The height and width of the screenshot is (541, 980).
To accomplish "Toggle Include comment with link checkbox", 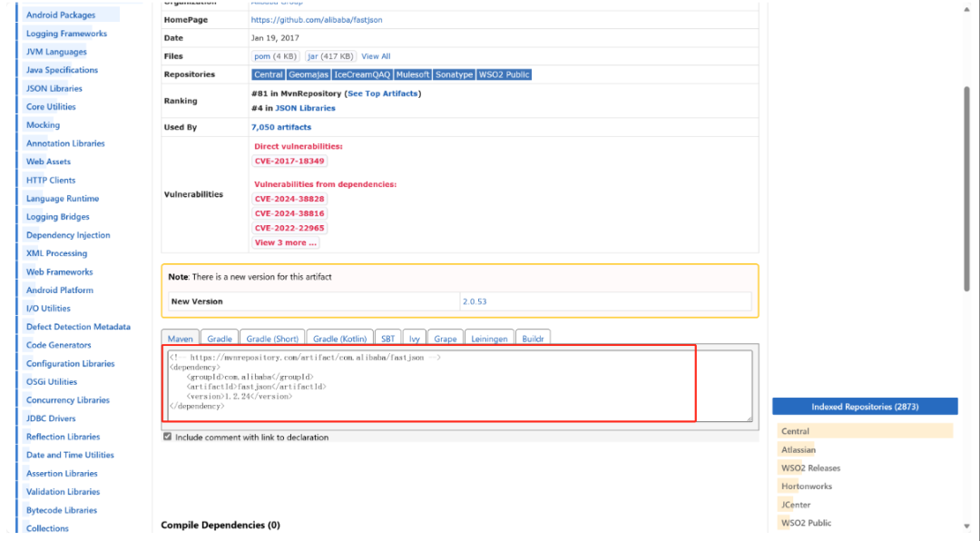I will coord(168,437).
